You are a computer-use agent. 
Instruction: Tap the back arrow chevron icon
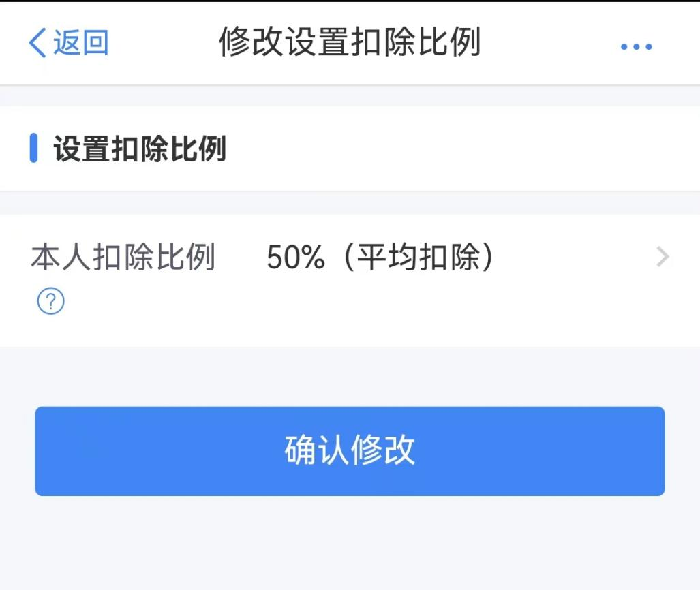coord(37,43)
